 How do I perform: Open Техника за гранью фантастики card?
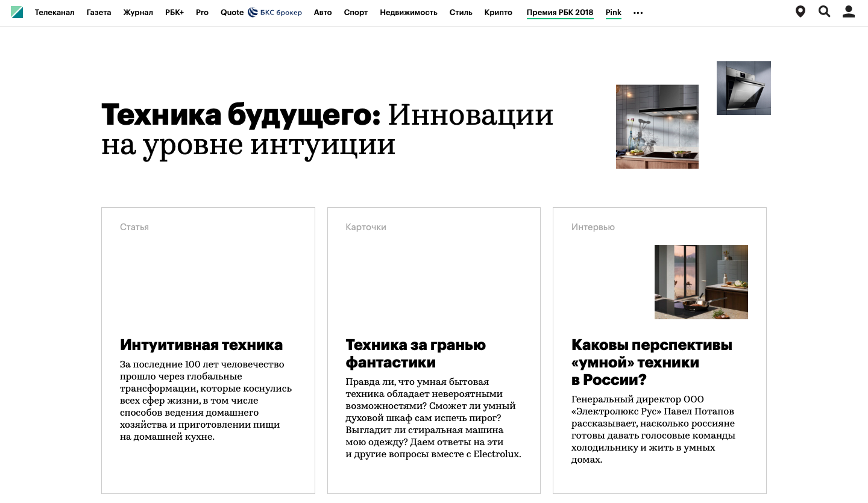(x=415, y=354)
